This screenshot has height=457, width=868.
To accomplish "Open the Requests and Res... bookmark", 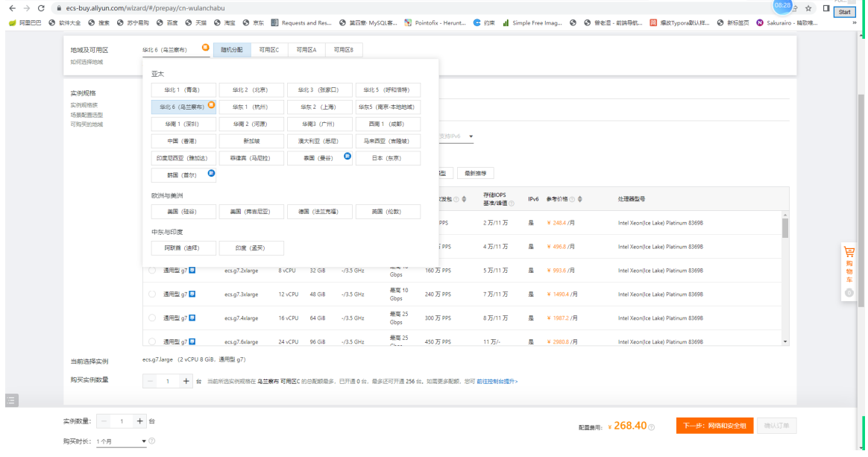I will [301, 22].
